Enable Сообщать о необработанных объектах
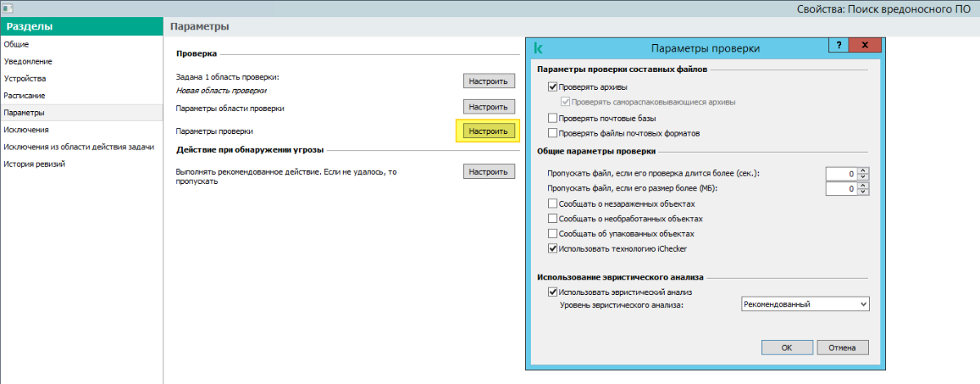980x384 pixels. pos(553,218)
